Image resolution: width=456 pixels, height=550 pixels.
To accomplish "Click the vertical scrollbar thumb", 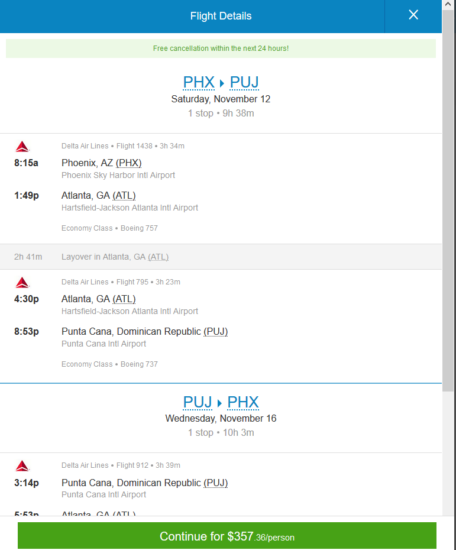I will click(448, 201).
